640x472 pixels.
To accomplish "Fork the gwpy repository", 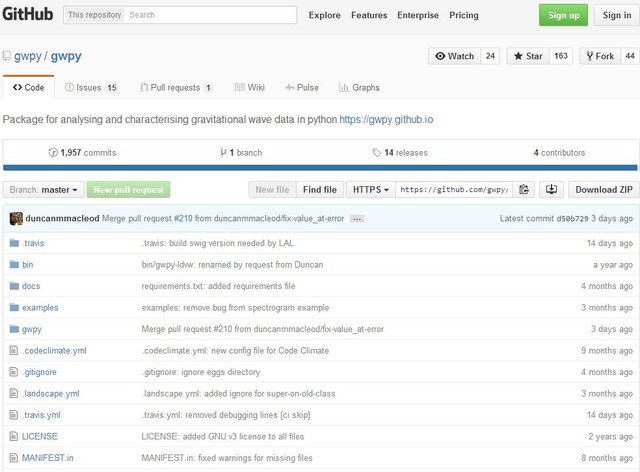I will coord(599,56).
